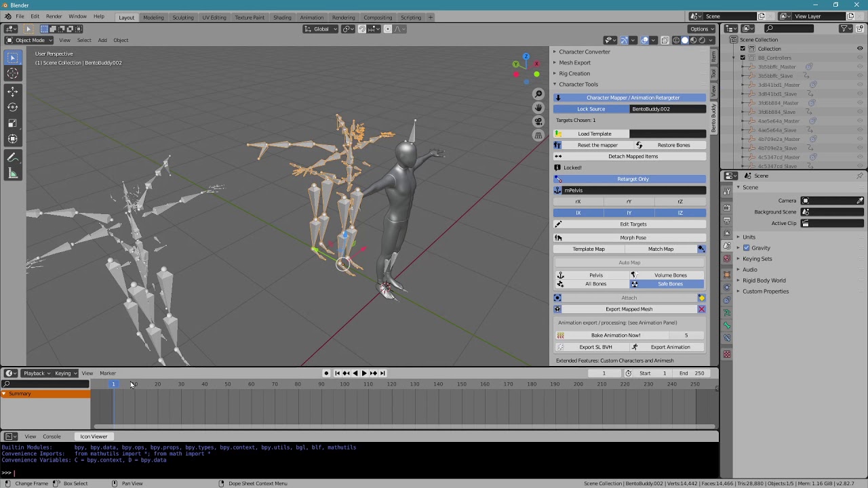Open the Sculpting workspace tab
This screenshot has width=868, height=488.
coord(183,18)
